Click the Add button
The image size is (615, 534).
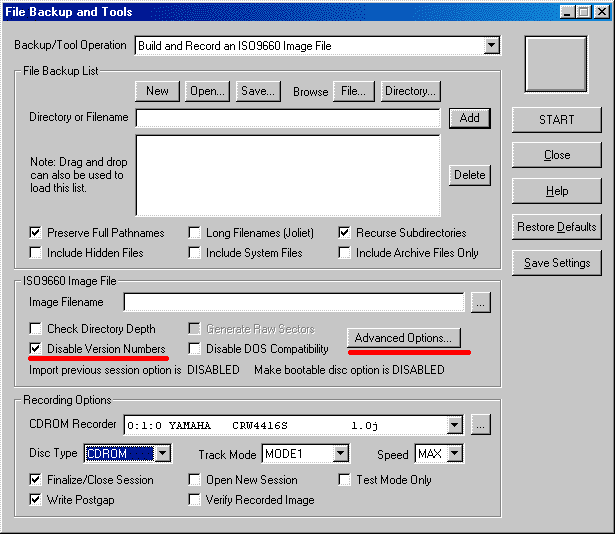pyautogui.click(x=469, y=118)
